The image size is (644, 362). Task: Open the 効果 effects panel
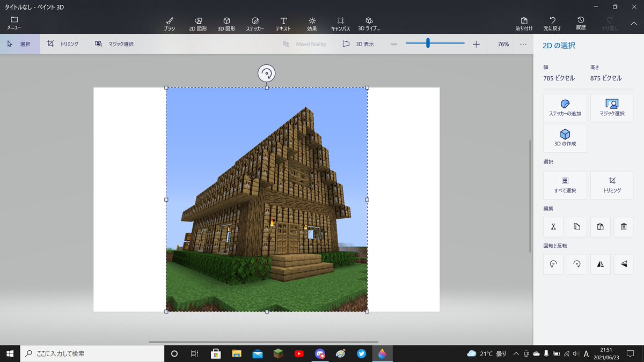[x=312, y=24]
